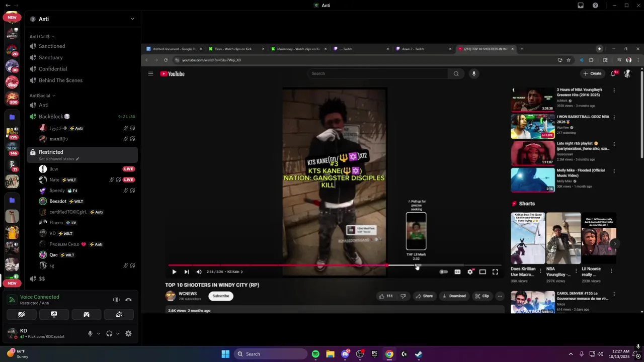Image resolution: width=644 pixels, height=362 pixels.
Task: Subscribe to WCNEWS channel
Action: click(x=221, y=296)
